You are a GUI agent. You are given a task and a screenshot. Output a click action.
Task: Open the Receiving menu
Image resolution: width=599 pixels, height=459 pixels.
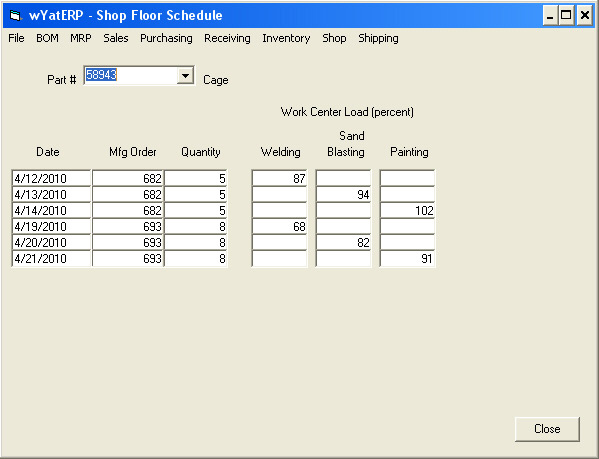click(x=227, y=38)
